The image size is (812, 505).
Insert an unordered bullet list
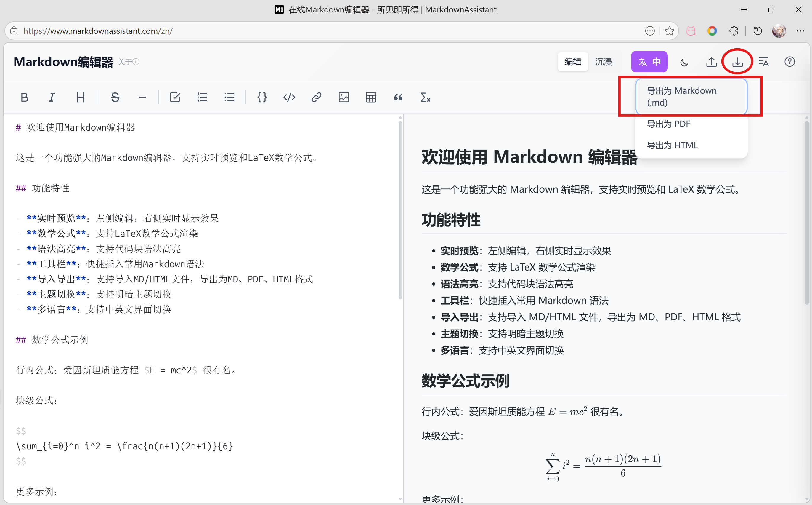pos(229,97)
